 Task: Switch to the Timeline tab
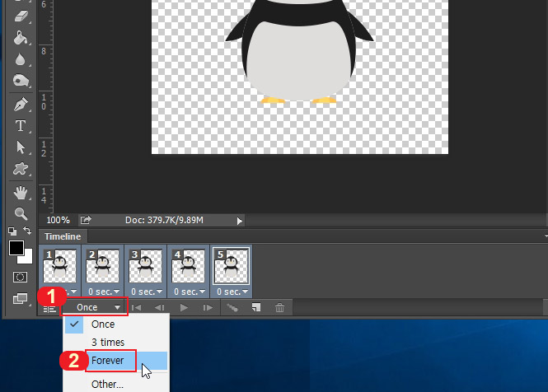pos(63,236)
